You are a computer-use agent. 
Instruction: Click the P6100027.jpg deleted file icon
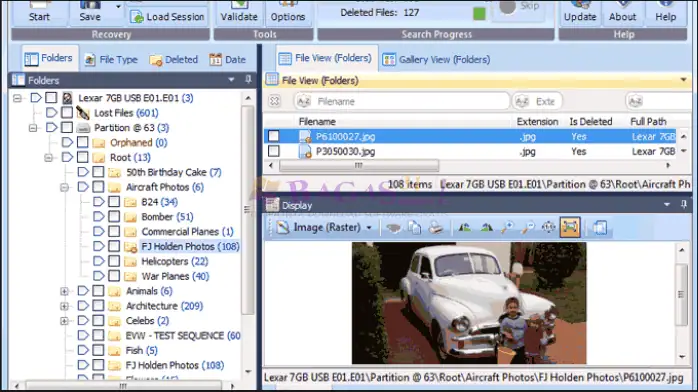click(305, 137)
